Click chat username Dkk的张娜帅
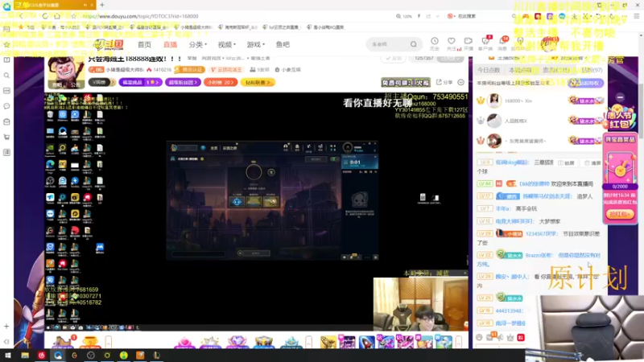Image resolution: width=644 pixels, height=362 pixels. click(534, 184)
